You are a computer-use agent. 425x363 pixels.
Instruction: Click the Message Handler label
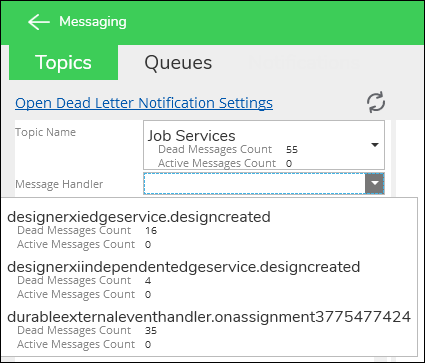click(x=59, y=184)
